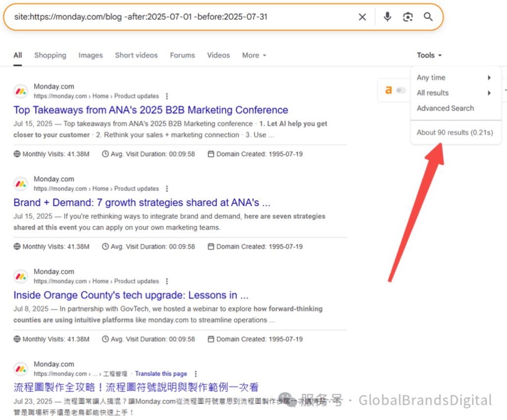The image size is (507, 420).
Task: Toggle the orange 'a' extension switch
Action: pos(401,90)
